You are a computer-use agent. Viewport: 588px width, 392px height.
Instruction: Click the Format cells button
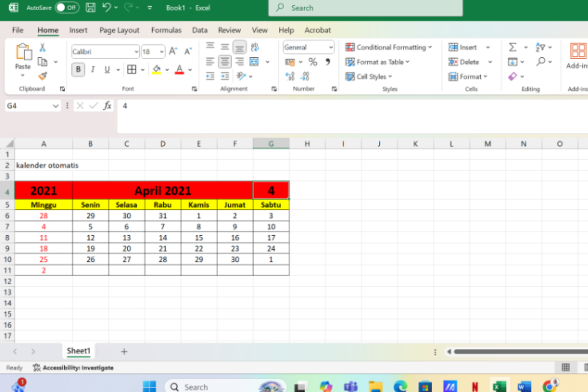pyautogui.click(x=468, y=76)
